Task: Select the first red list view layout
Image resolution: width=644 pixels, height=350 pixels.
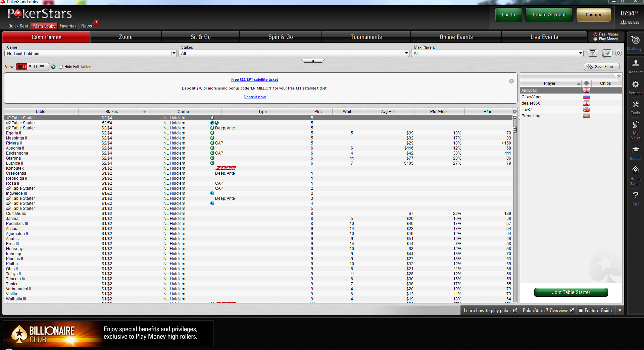Action: [21, 67]
